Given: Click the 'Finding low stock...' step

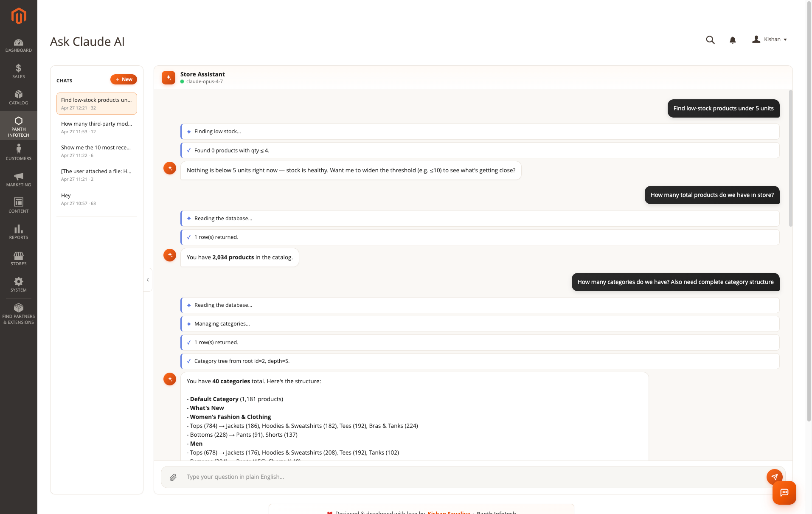Looking at the screenshot, I should 480,132.
